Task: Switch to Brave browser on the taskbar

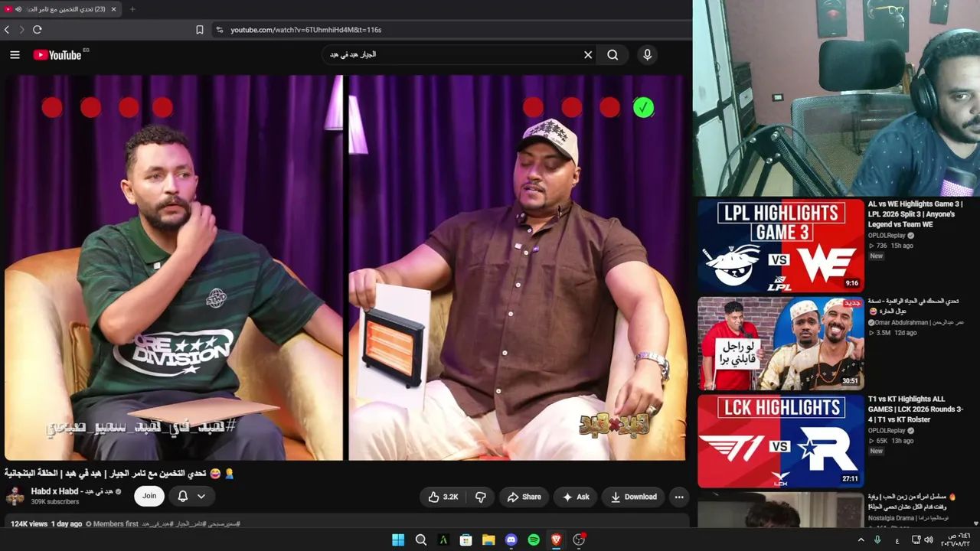Action: click(557, 540)
